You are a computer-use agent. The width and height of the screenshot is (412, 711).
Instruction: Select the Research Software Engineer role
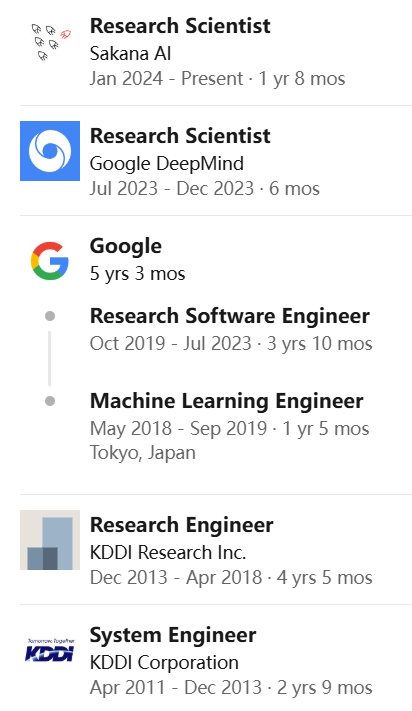[230, 316]
